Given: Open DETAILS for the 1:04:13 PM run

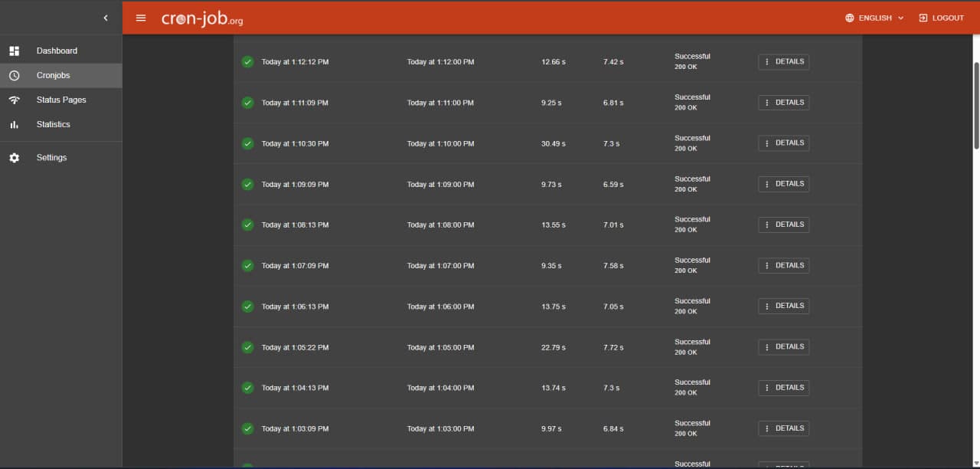Looking at the screenshot, I should pos(783,387).
